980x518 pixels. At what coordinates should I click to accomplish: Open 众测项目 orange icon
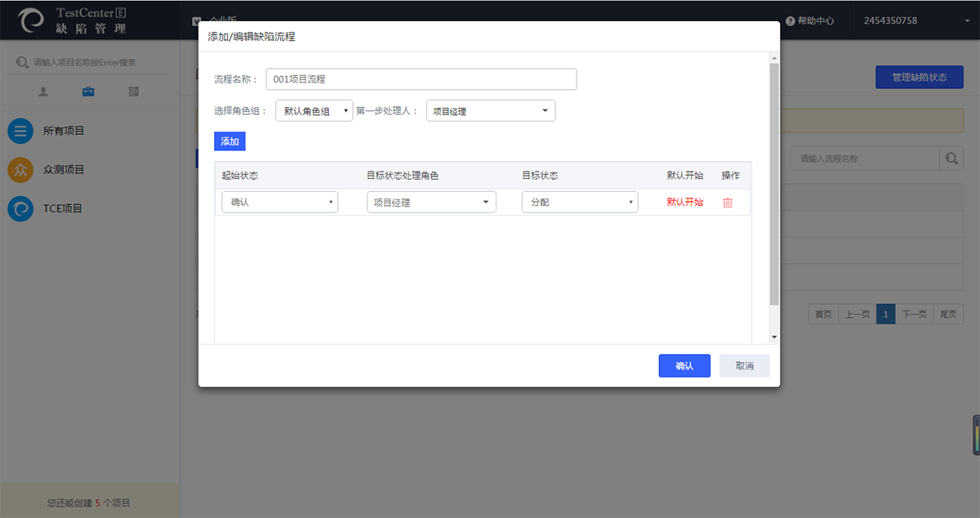pos(20,170)
